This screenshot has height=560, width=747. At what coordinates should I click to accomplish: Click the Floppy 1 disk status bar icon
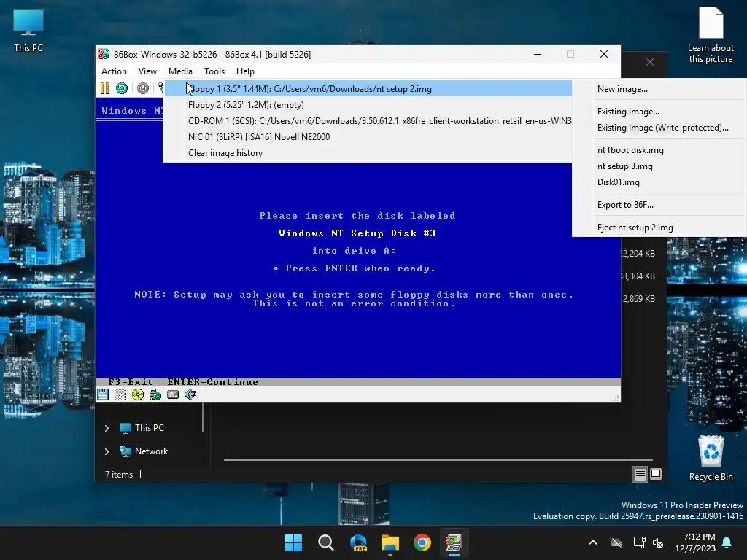[103, 394]
